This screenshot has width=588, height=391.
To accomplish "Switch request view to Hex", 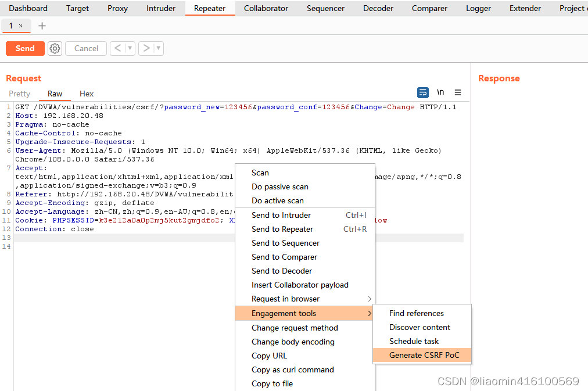I will 86,94.
